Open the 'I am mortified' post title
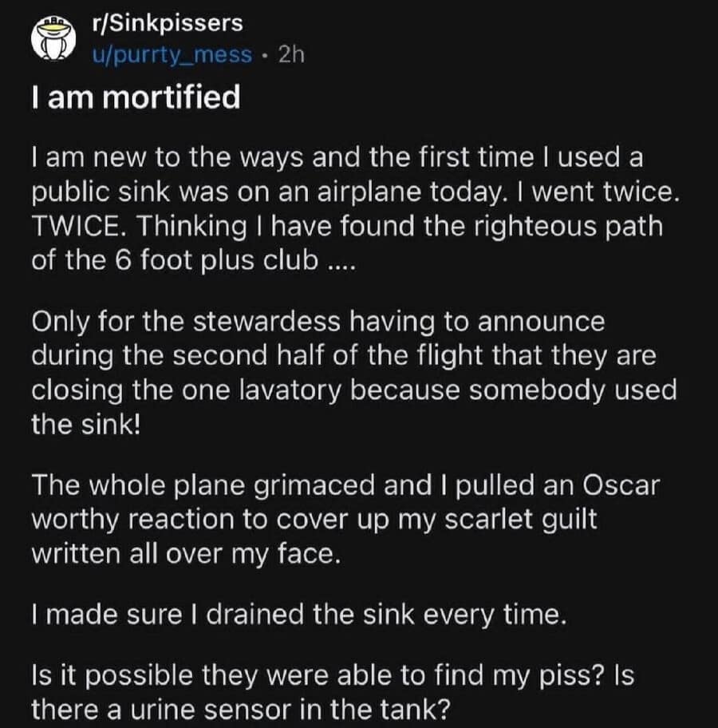 (136, 97)
